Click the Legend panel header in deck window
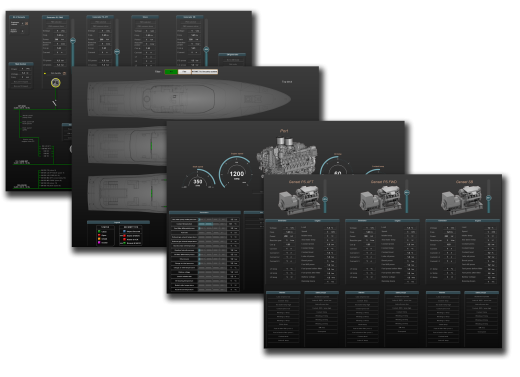The image size is (520, 377). coord(118,222)
